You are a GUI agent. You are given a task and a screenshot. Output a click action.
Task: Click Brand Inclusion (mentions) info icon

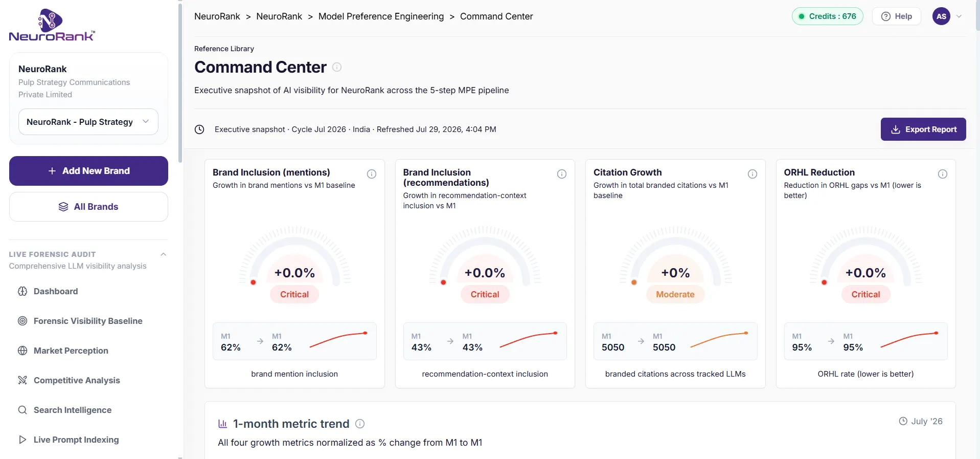coord(372,174)
